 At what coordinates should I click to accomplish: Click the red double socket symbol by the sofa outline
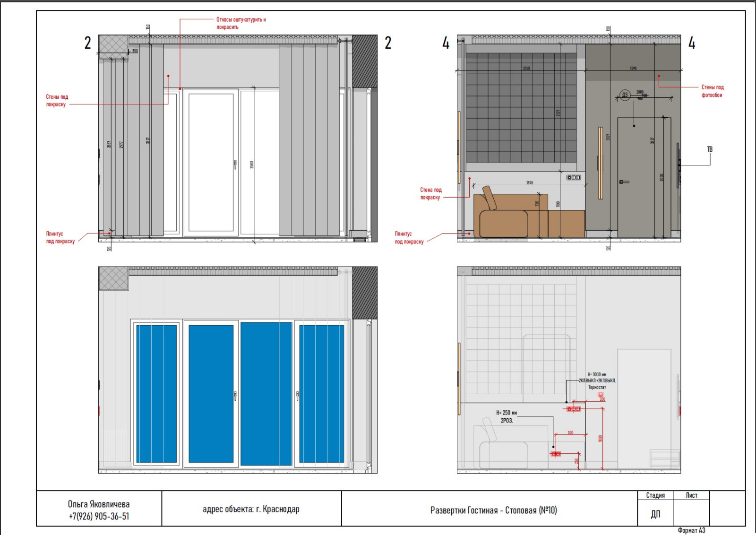click(556, 454)
